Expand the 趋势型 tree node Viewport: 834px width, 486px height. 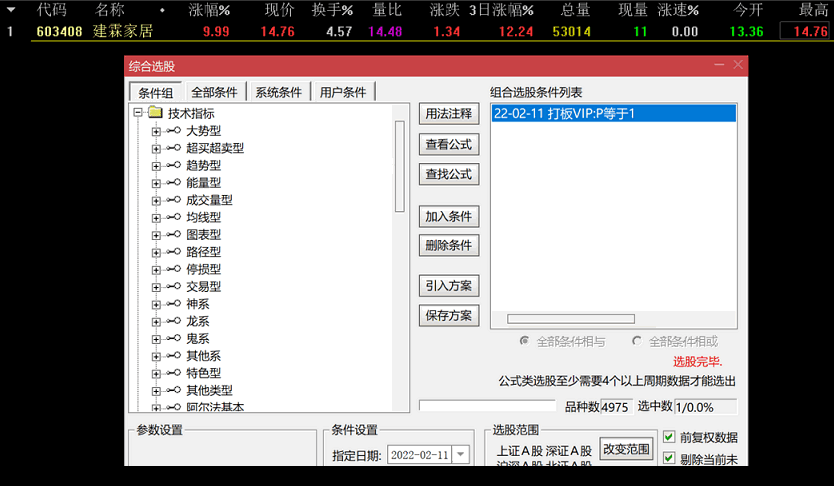(x=156, y=166)
